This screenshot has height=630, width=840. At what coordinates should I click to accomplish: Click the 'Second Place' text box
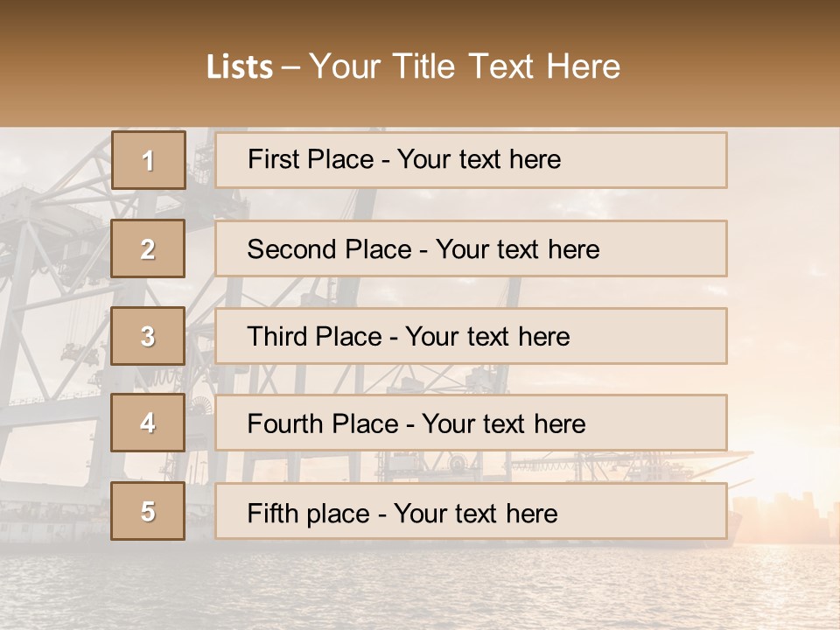471,248
